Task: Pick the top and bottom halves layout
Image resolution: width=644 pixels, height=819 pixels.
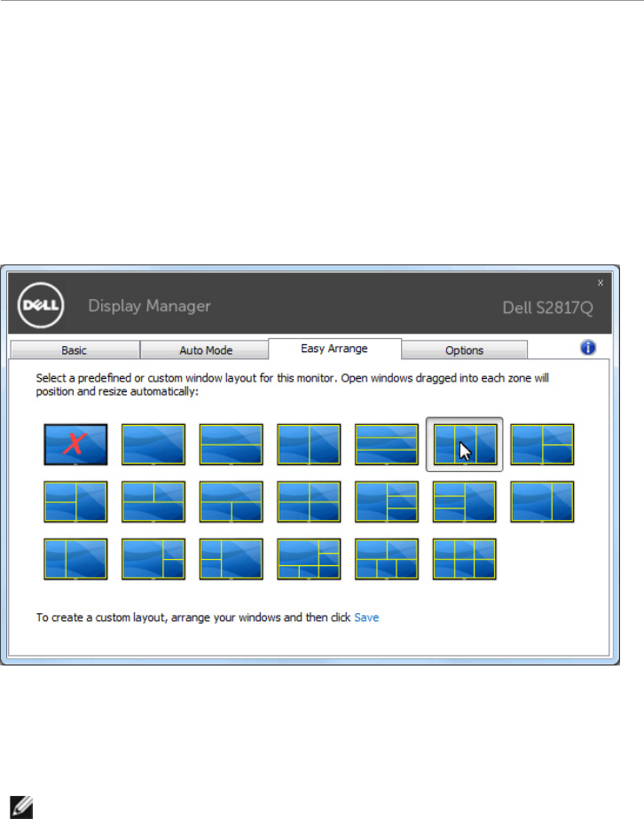Action: (x=232, y=445)
